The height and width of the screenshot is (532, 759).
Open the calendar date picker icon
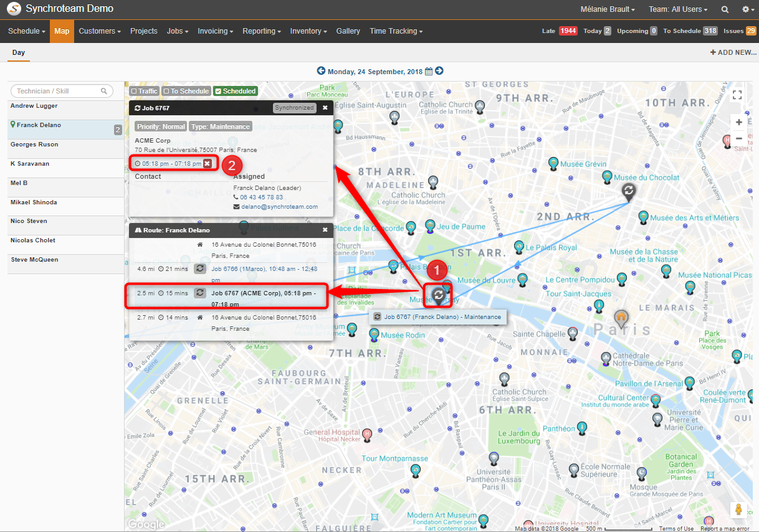pos(429,71)
